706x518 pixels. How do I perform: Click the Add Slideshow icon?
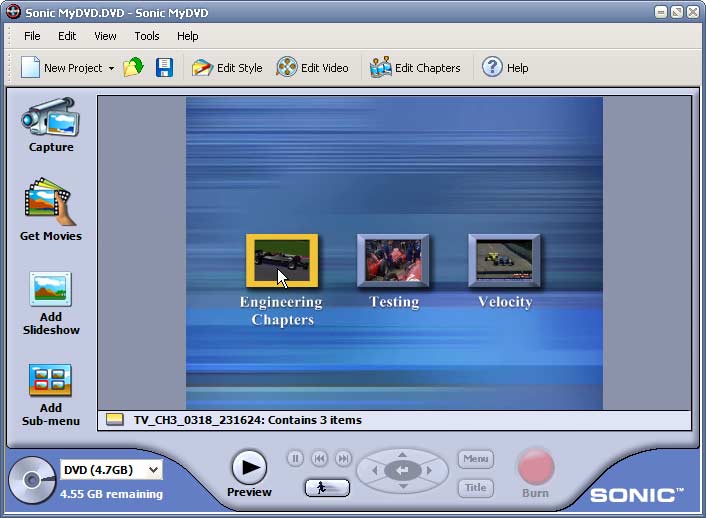point(50,289)
